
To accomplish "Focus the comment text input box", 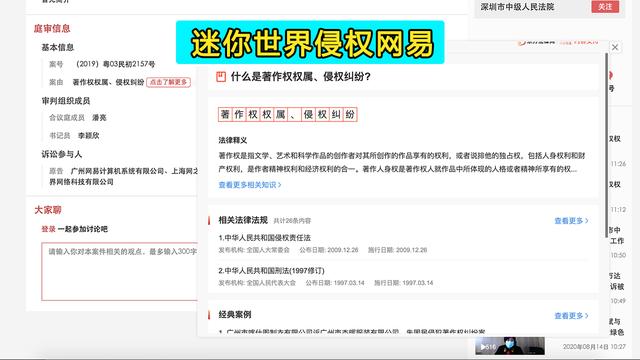I will [x=119, y=271].
